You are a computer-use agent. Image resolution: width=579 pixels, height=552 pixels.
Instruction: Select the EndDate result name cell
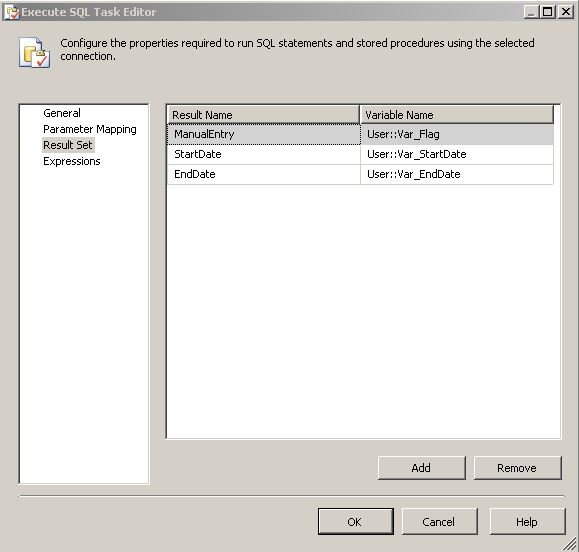pyautogui.click(x=264, y=174)
